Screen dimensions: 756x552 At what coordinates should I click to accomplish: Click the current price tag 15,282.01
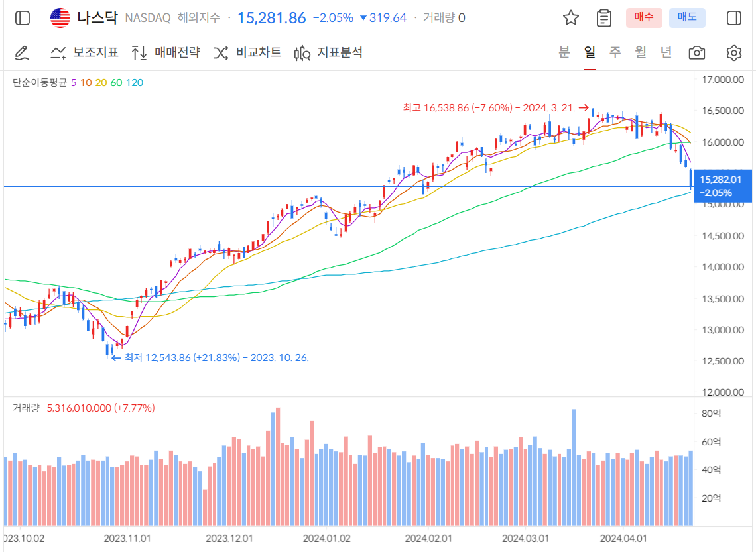[x=722, y=186]
